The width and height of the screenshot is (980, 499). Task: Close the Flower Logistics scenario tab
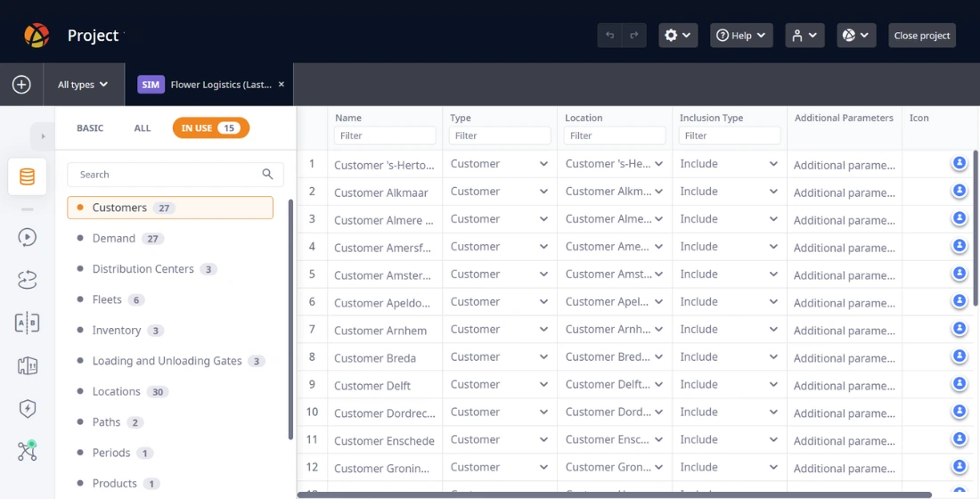282,85
